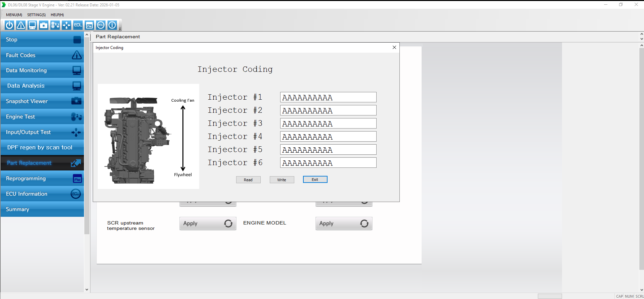Click the "SCR upstream temperature sensor" label
The height and width of the screenshot is (299, 644).
(131, 226)
